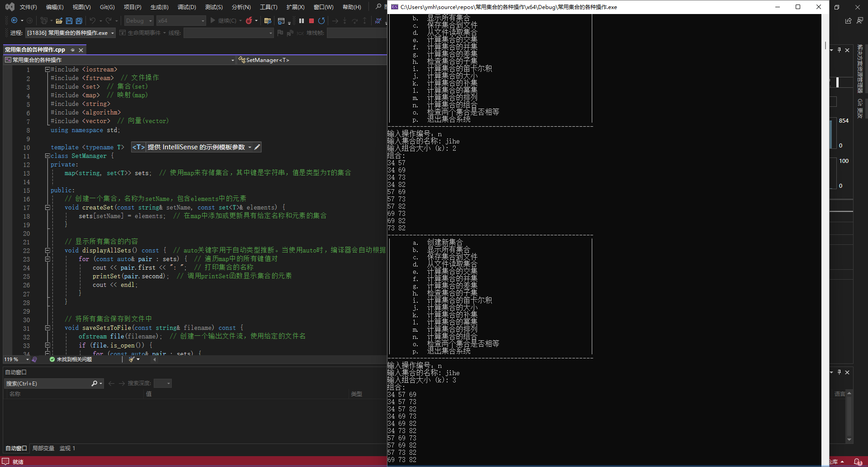The width and height of the screenshot is (868, 467).
Task: Click the notification bell in status bar
Action: 857,462
